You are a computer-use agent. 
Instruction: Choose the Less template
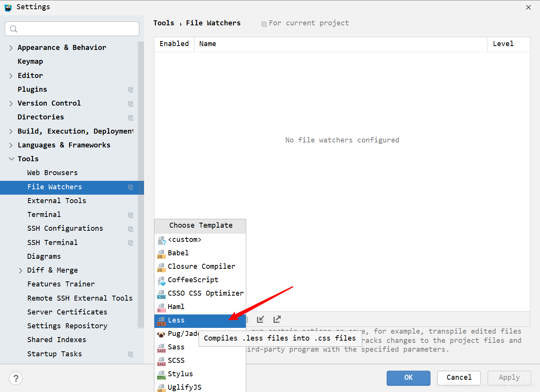click(x=200, y=320)
